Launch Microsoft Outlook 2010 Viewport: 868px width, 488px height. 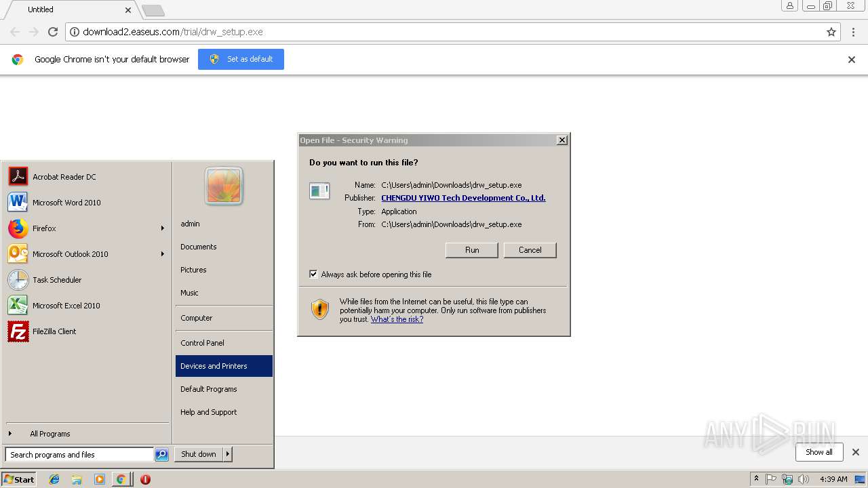pyautogui.click(x=85, y=254)
